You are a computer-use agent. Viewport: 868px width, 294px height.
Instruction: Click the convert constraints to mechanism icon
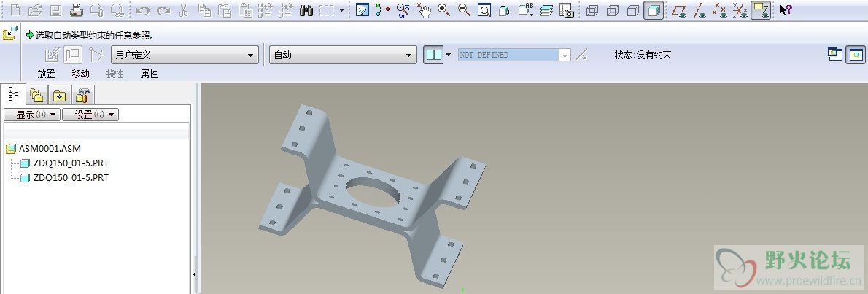coord(96,55)
